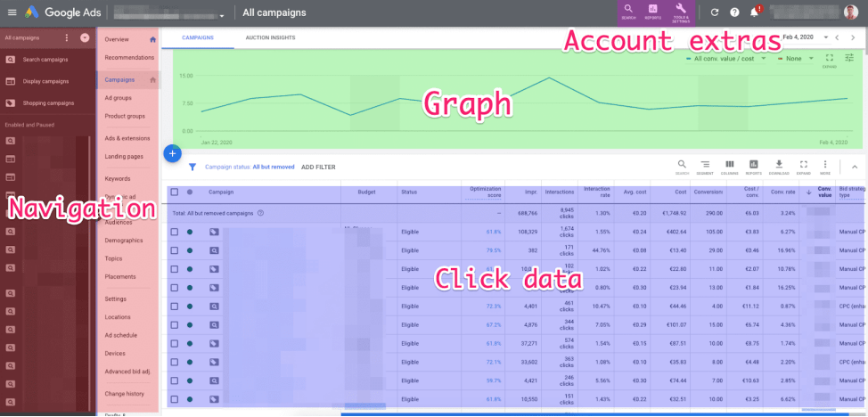The image size is (868, 417).
Task: Open Tools & Settings wrench icon
Action: [681, 12]
